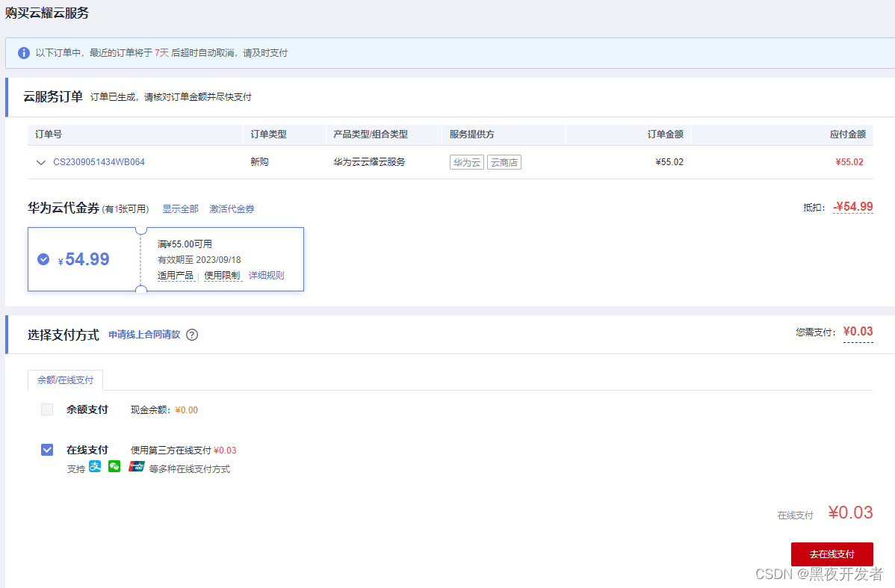Screen dimensions: 895x588
Task: Click 激活代金券 link
Action: pyautogui.click(x=232, y=209)
